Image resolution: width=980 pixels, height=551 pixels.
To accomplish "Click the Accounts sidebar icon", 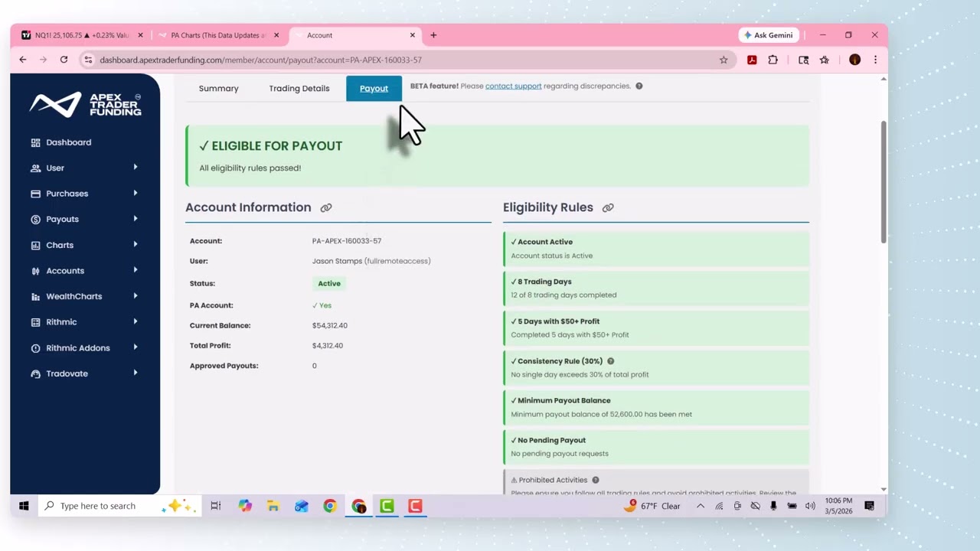I will point(35,271).
